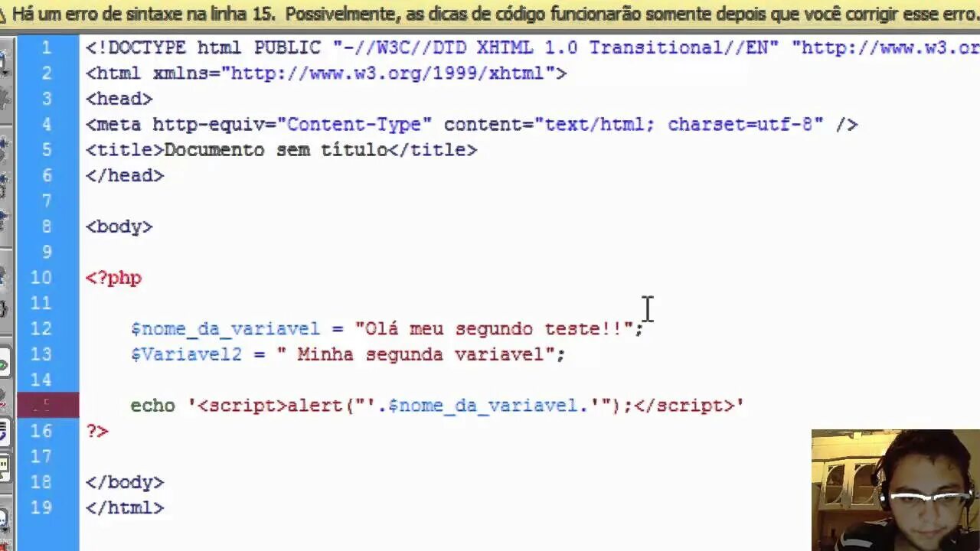The height and width of the screenshot is (551, 980).
Task: Click line number 9 in the gutter
Action: pos(47,252)
